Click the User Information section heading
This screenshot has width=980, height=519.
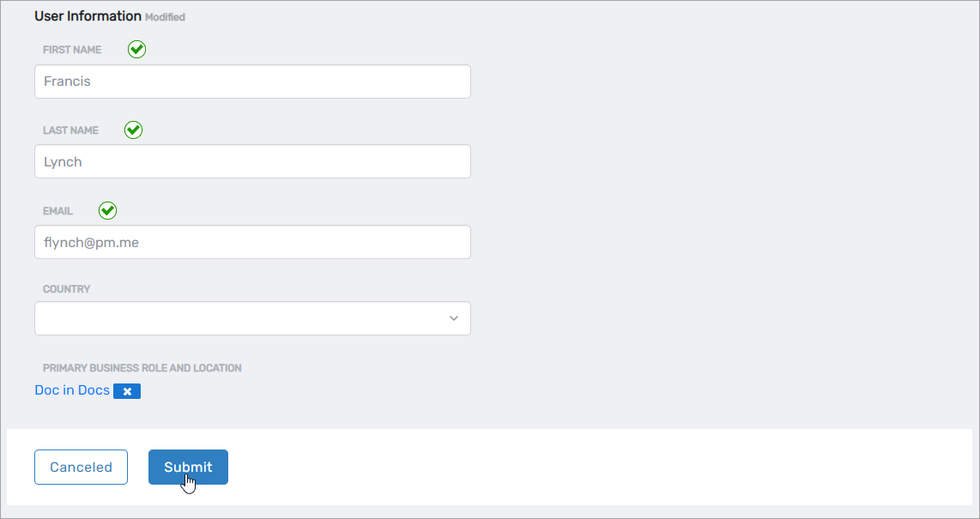[x=88, y=16]
